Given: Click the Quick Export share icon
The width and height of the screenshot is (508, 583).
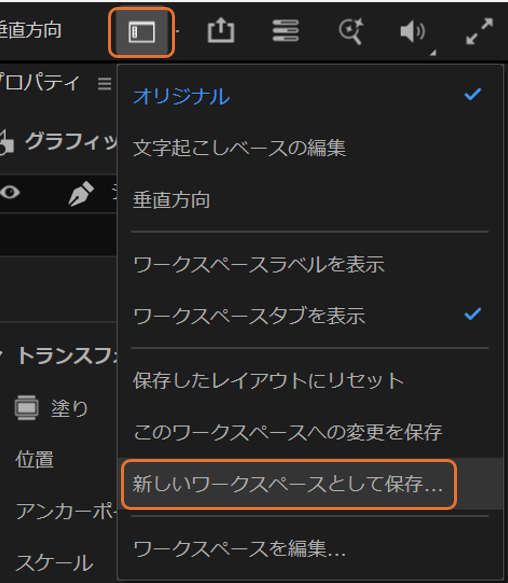Looking at the screenshot, I should click(x=221, y=31).
